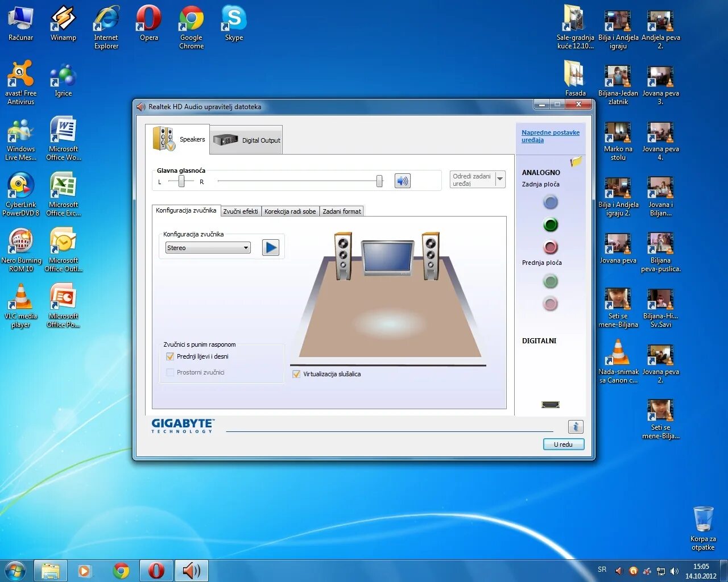This screenshot has width=728, height=582.
Task: Click Odredi zadani uređaj button
Action: (472, 180)
